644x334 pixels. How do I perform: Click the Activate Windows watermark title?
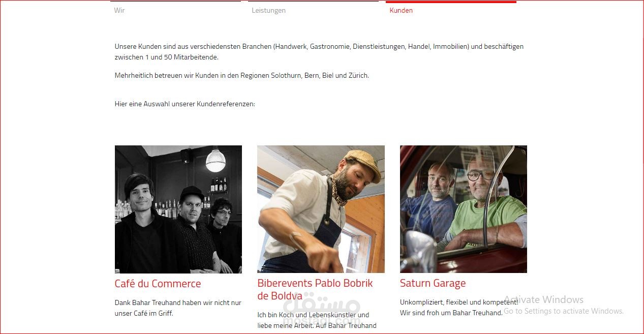click(543, 299)
